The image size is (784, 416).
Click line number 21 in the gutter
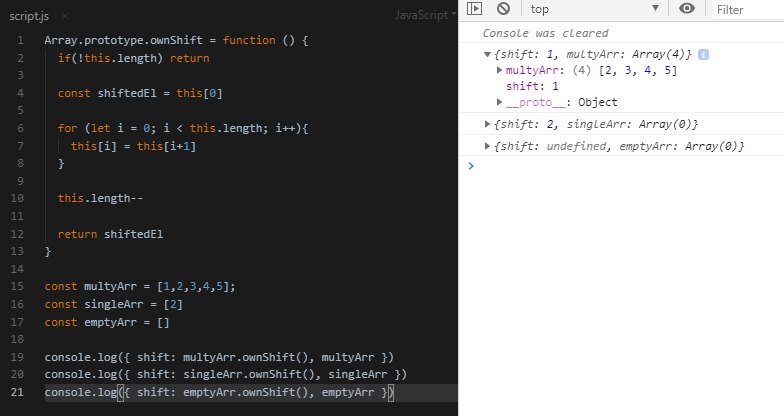click(x=17, y=392)
